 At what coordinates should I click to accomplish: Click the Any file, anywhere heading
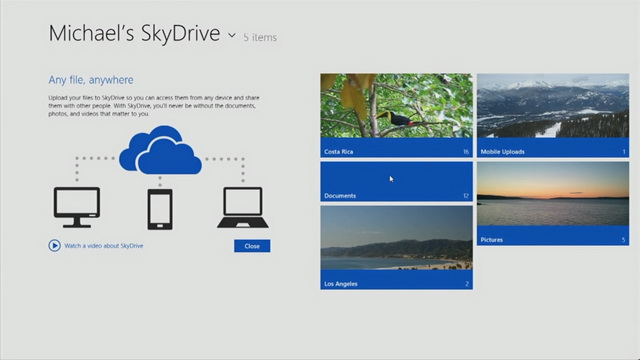(x=91, y=80)
